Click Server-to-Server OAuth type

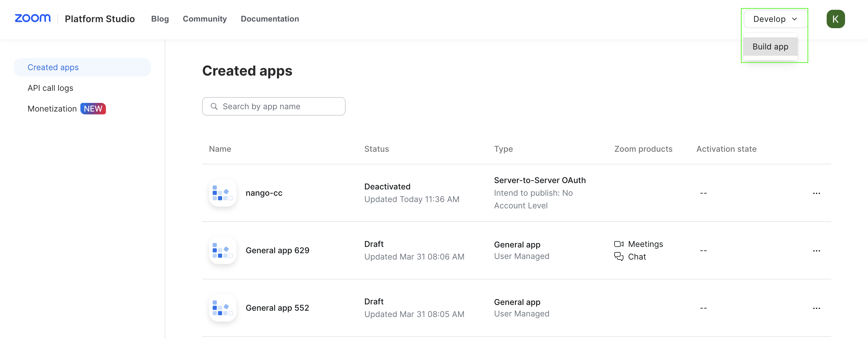540,180
